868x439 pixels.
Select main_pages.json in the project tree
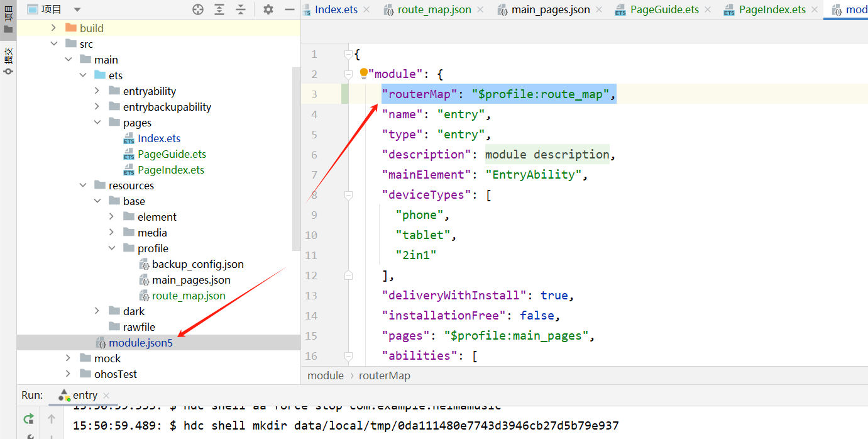[191, 280]
